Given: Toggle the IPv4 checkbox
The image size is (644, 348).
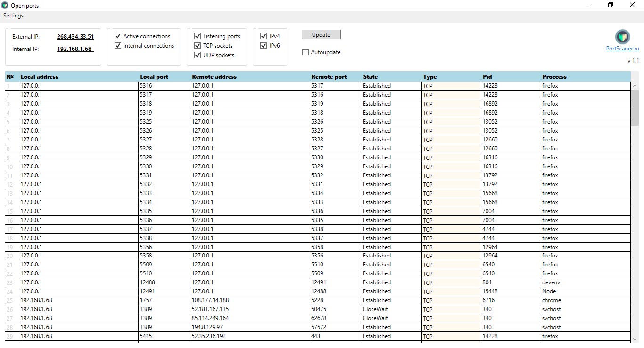Looking at the screenshot, I should (264, 36).
